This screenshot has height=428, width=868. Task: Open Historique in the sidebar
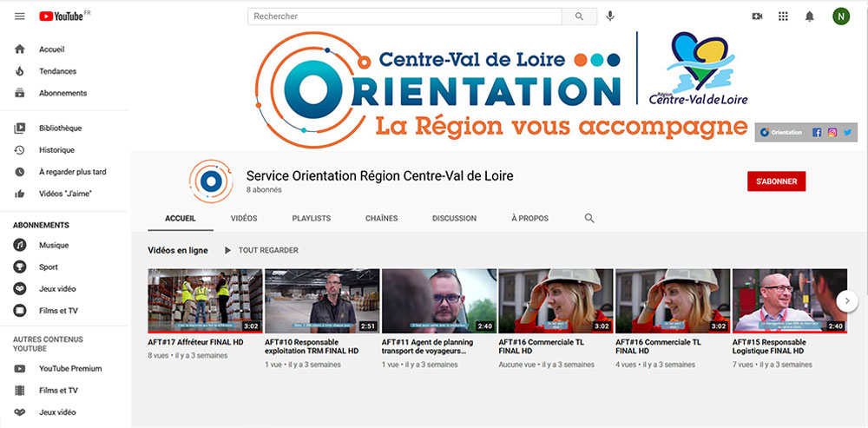(x=63, y=150)
